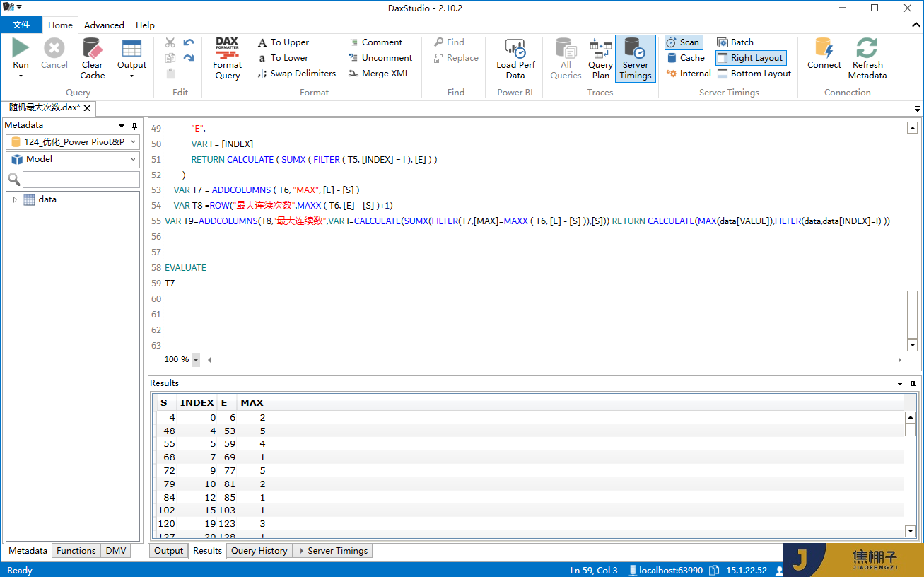
Task: Open the document tab list dropdown
Action: click(x=918, y=109)
